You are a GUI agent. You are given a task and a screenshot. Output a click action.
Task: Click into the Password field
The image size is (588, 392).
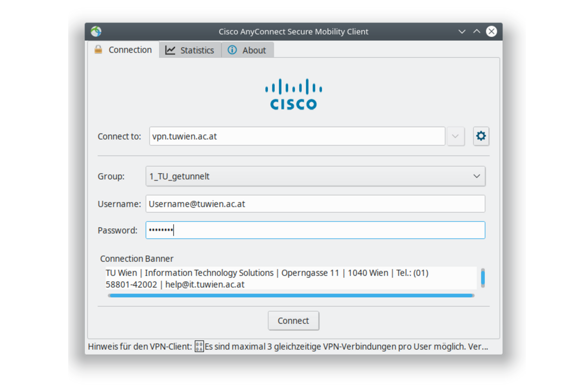click(315, 230)
